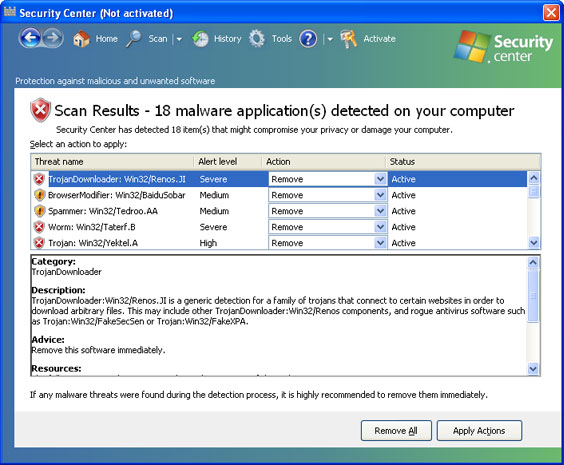Expand the Scan dropdown arrow
The image size is (564, 465).
click(179, 39)
